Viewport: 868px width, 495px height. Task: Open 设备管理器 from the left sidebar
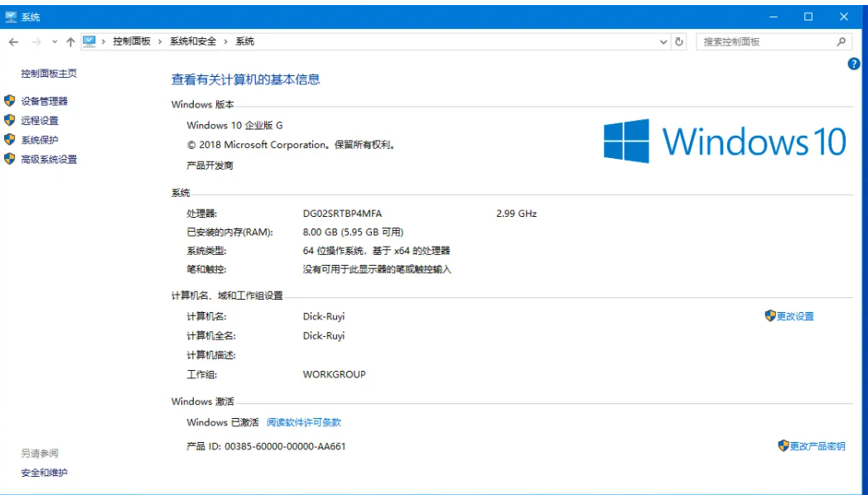[44, 101]
